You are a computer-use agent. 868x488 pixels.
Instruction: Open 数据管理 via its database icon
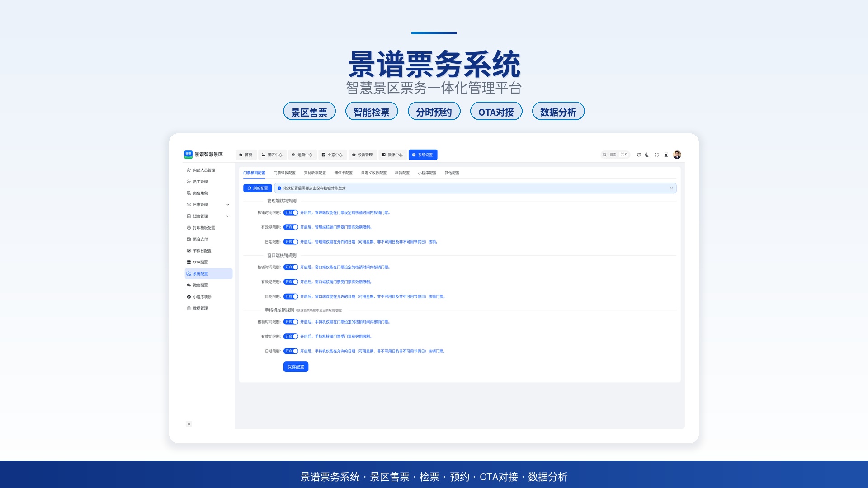coord(189,309)
